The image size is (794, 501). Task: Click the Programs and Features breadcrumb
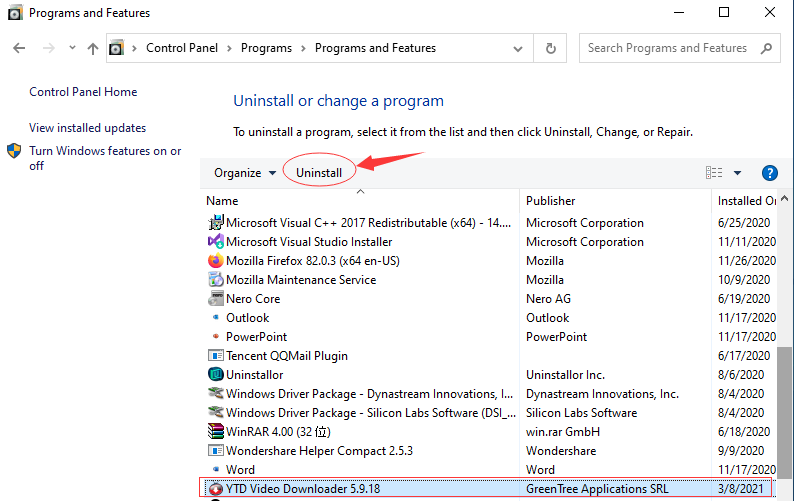click(375, 48)
